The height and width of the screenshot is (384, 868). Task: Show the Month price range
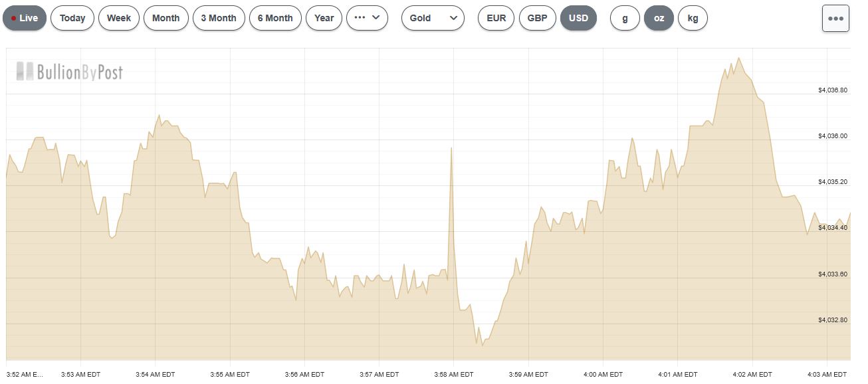coord(165,18)
